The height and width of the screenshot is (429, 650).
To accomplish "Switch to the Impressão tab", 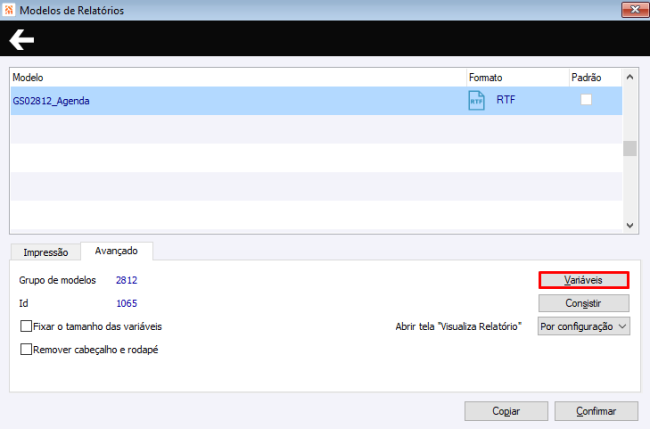I will coord(46,252).
